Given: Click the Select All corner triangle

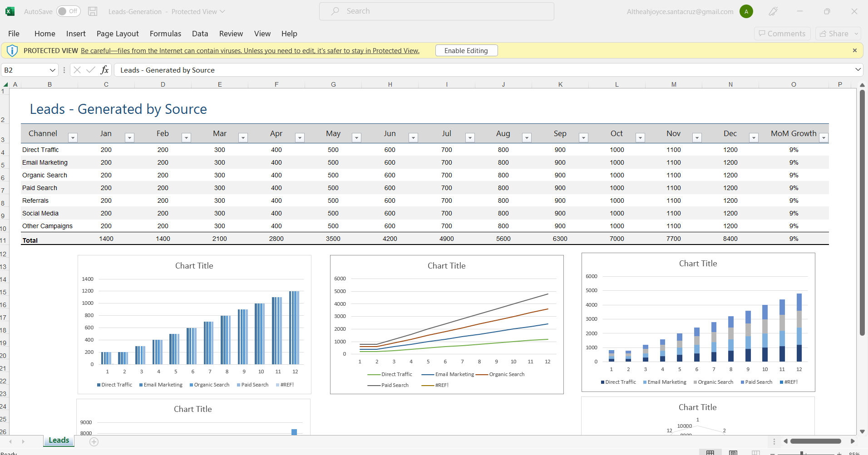Looking at the screenshot, I should pos(5,84).
